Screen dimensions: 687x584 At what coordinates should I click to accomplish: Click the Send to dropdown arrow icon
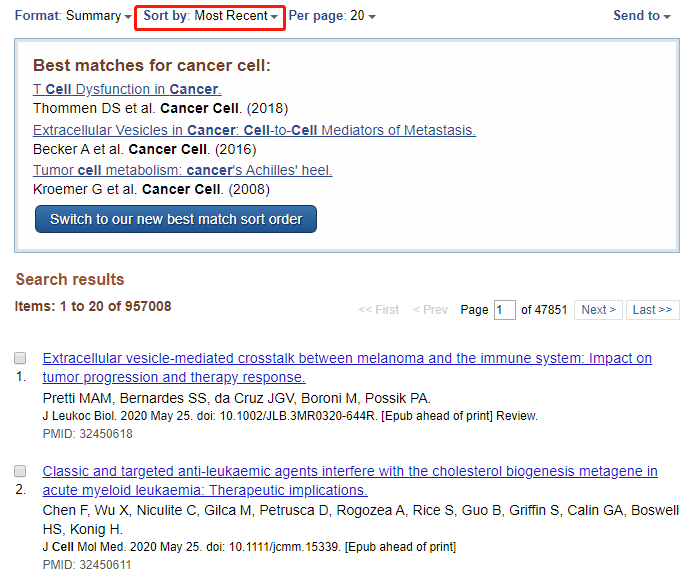point(667,17)
